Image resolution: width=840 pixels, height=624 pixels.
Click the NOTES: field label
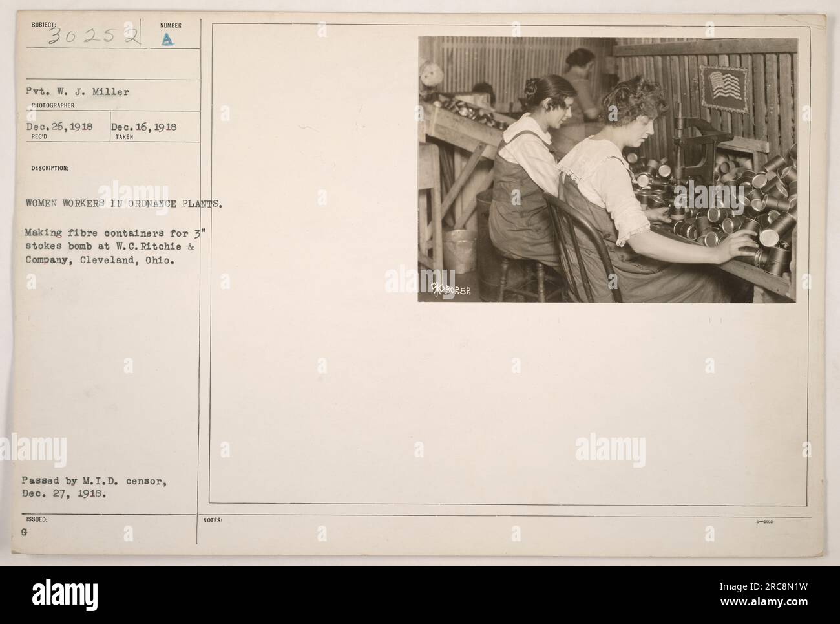click(x=212, y=519)
